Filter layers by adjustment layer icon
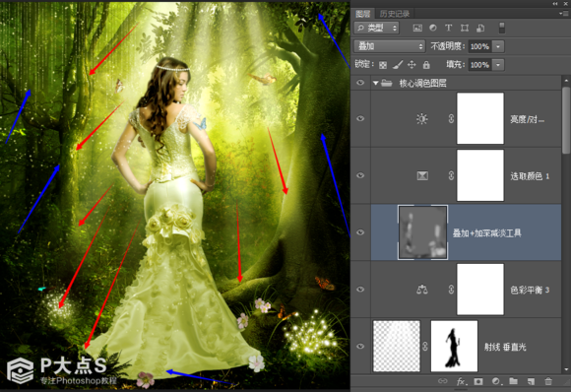This screenshot has height=392, width=571. tap(433, 28)
